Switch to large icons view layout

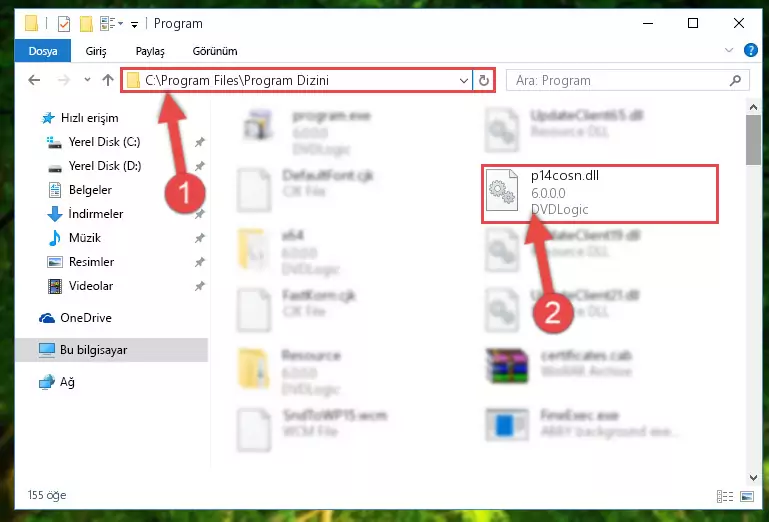click(746, 496)
